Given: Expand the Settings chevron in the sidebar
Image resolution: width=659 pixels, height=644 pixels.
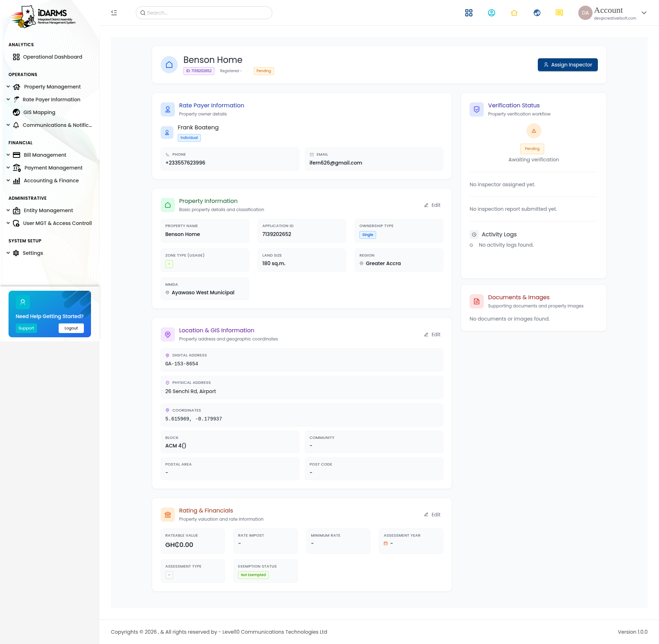Looking at the screenshot, I should (8, 253).
